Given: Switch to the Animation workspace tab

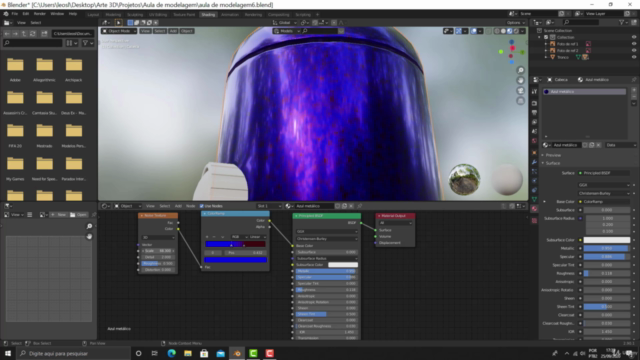Looking at the screenshot, I should tap(229, 15).
